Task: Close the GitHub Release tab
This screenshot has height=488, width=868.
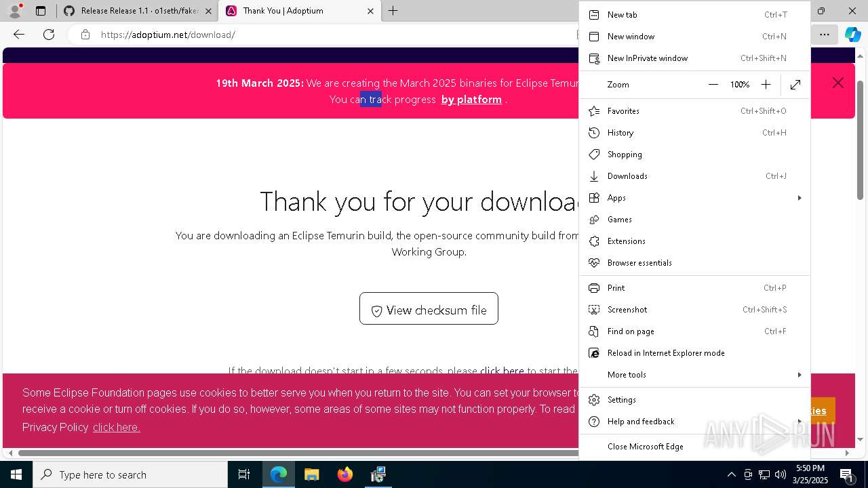Action: (x=208, y=11)
